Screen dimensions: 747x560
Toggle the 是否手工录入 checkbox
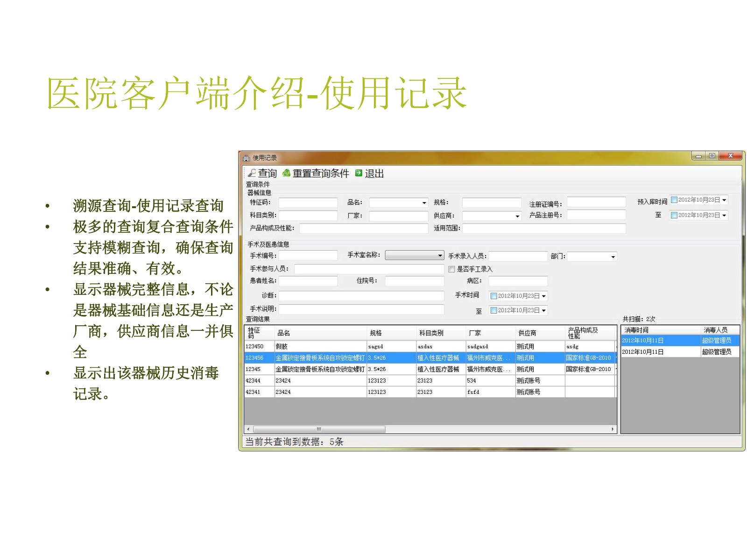pyautogui.click(x=451, y=269)
